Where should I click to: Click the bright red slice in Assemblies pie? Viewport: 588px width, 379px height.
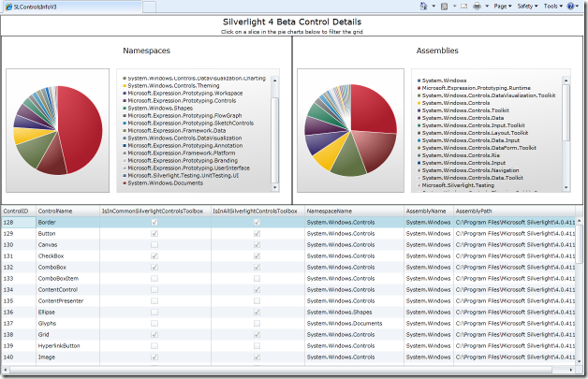coord(372,109)
